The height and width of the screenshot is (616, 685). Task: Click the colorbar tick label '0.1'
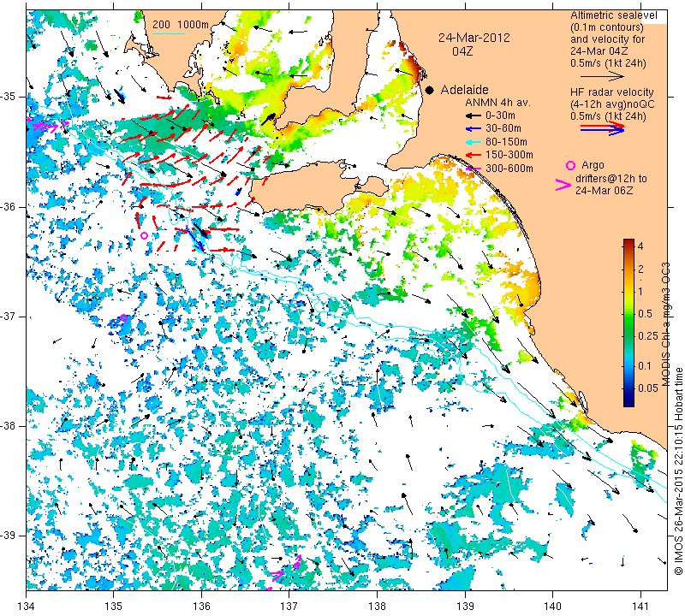[x=645, y=366]
